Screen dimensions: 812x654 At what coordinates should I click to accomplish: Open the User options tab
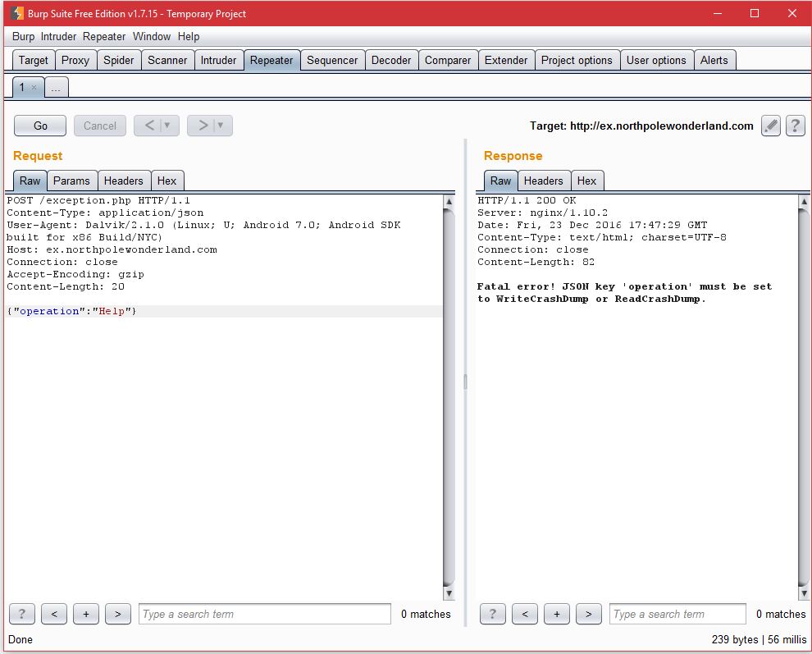coord(656,60)
